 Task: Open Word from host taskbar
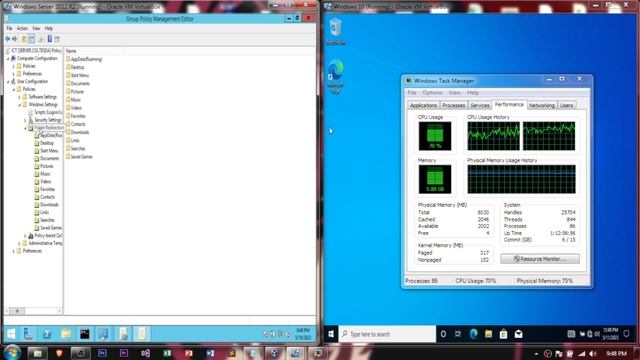[210, 353]
